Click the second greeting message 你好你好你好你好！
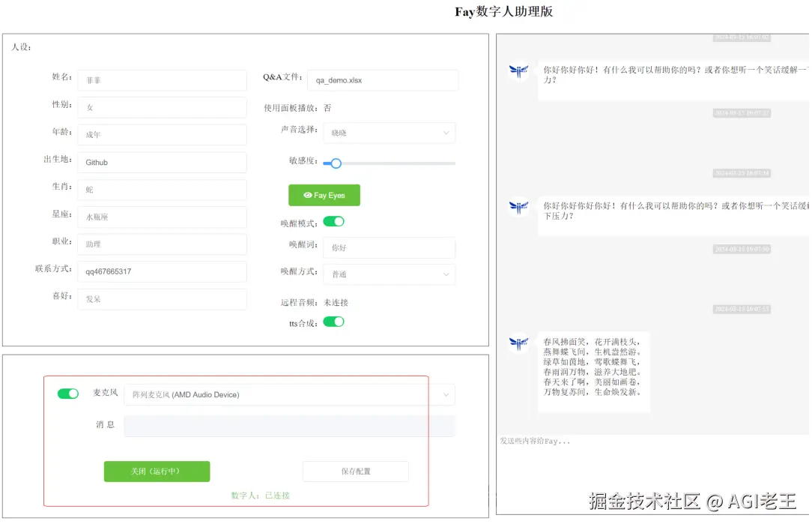 pos(673,216)
